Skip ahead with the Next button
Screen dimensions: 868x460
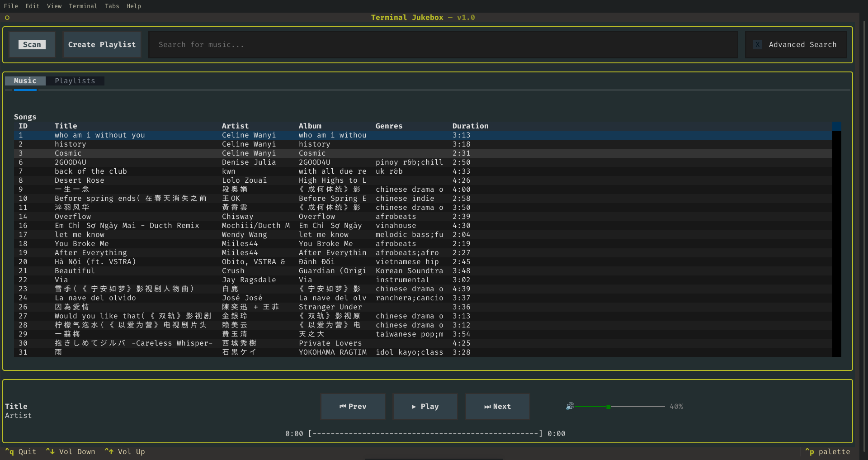point(497,406)
